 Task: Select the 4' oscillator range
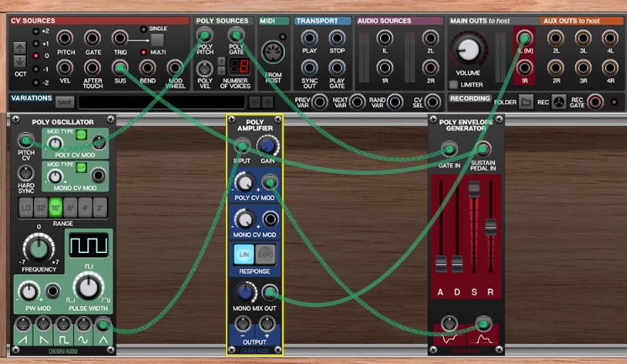[x=85, y=208]
